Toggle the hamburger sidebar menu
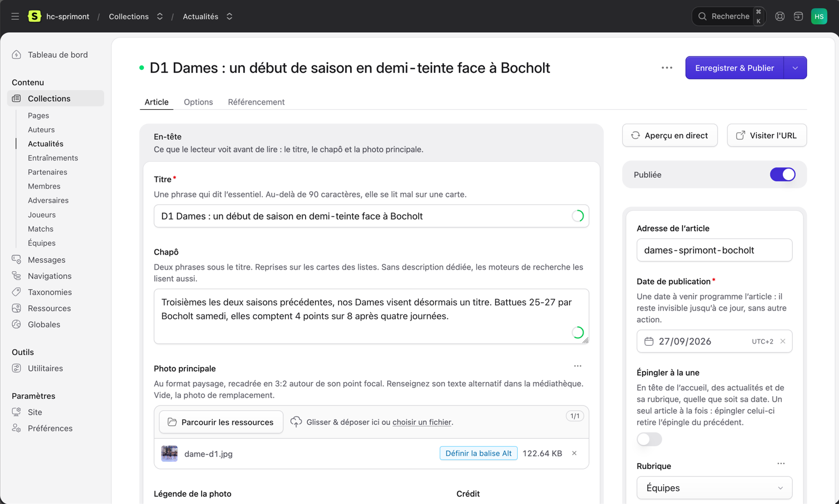The width and height of the screenshot is (839, 504). tap(15, 16)
